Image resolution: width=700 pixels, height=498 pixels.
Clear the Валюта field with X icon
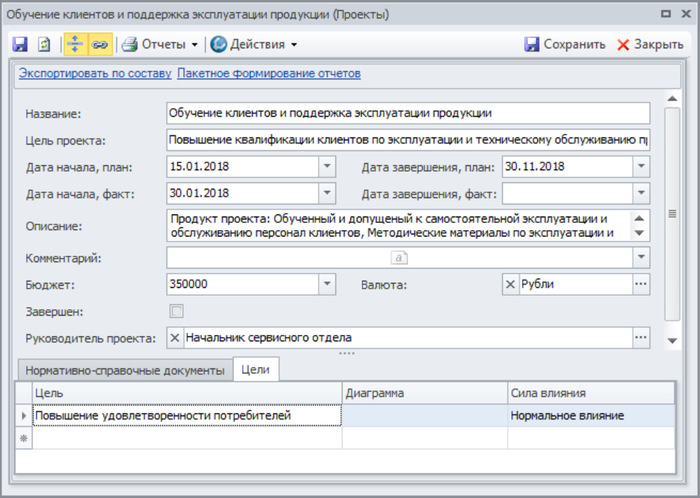(510, 285)
